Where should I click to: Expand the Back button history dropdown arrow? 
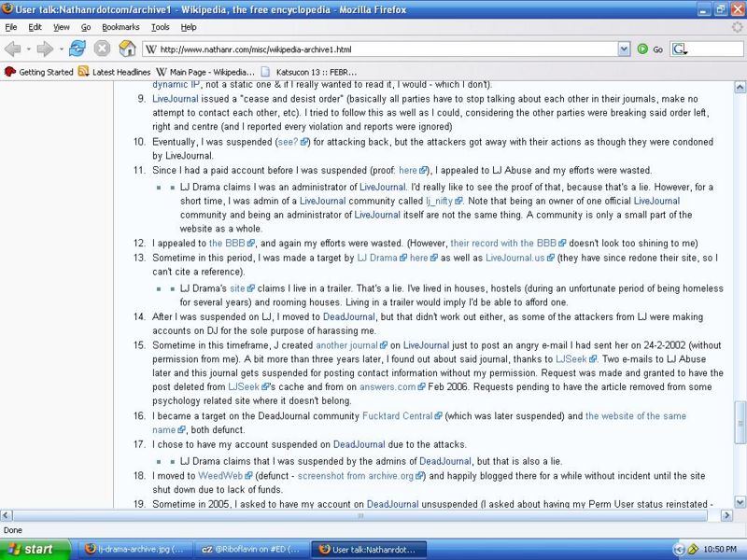(31, 49)
